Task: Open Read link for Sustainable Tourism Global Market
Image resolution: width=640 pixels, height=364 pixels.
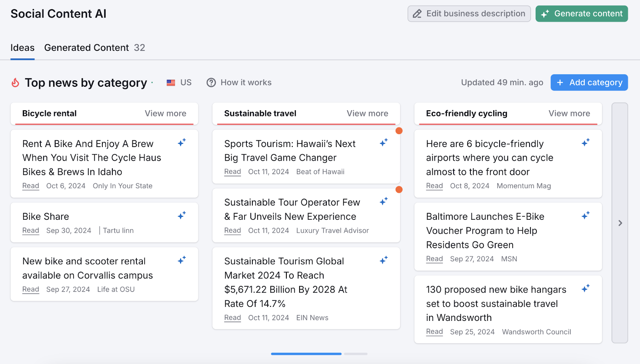Action: pos(232,318)
